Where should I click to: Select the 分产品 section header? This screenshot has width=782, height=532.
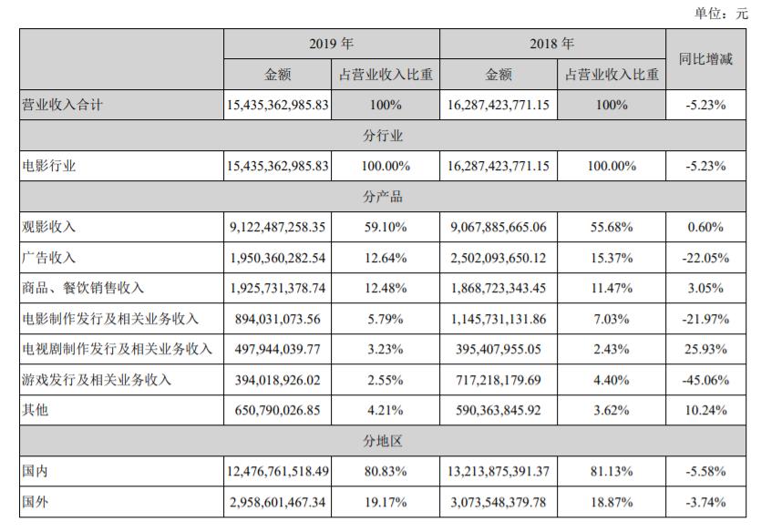[x=383, y=197]
